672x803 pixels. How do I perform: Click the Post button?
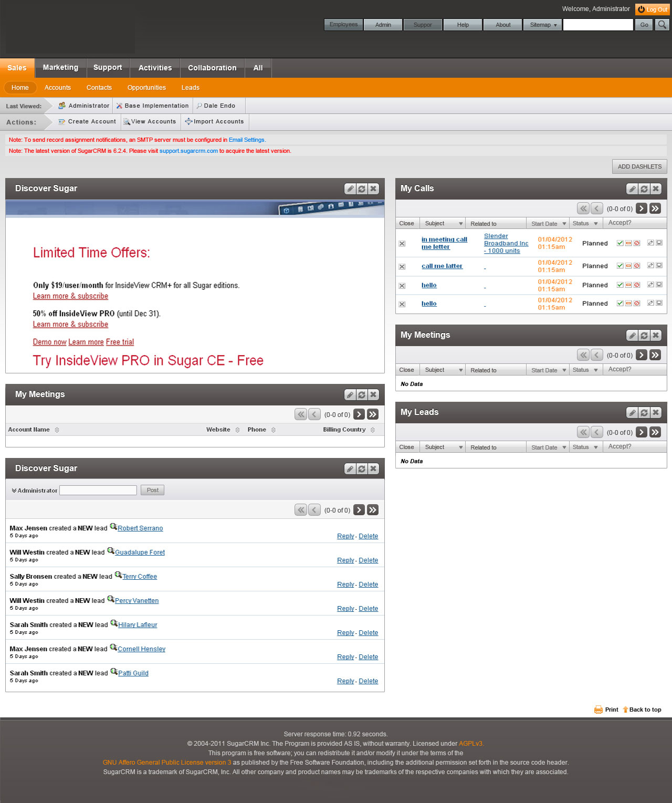point(152,490)
